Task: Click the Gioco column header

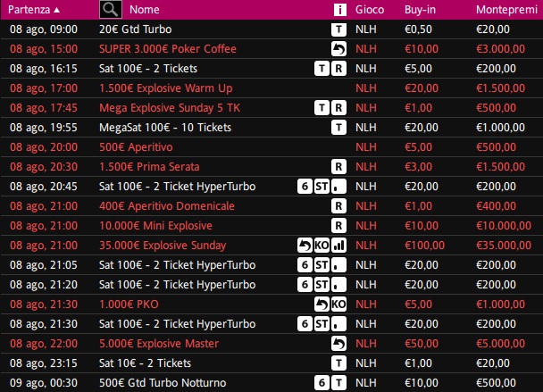Action: tap(370, 10)
